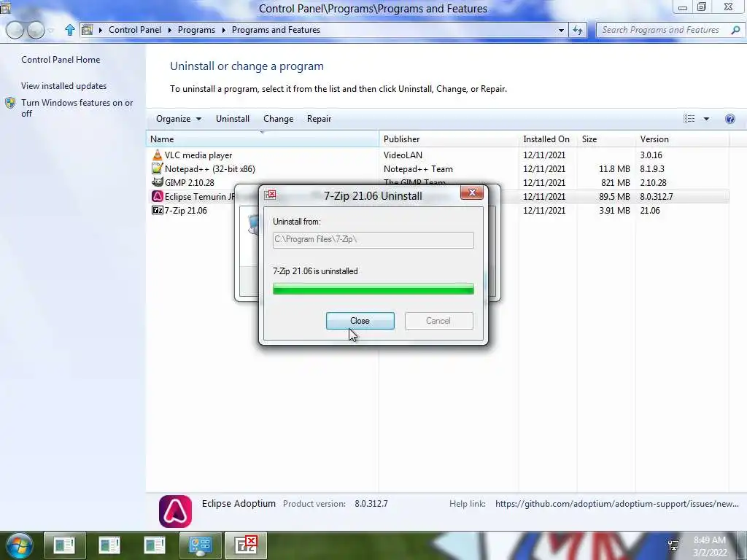The width and height of the screenshot is (747, 560).
Task: Sort by the Size column header
Action: click(x=606, y=139)
